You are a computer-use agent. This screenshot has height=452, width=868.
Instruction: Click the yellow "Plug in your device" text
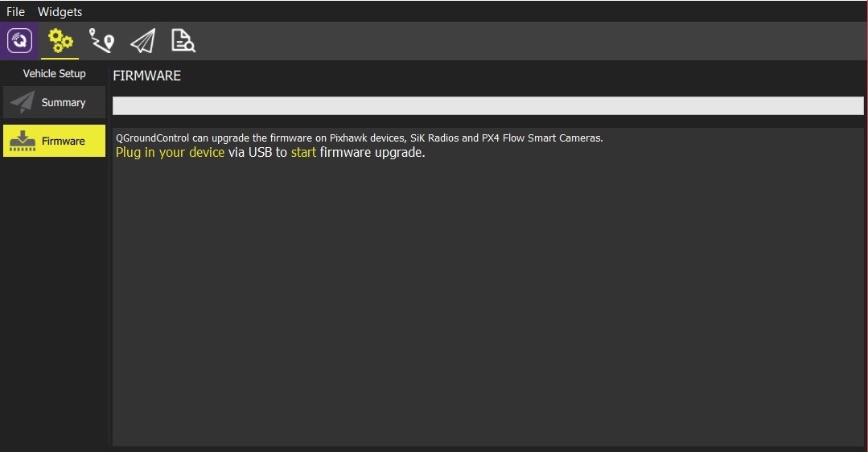[x=170, y=153]
